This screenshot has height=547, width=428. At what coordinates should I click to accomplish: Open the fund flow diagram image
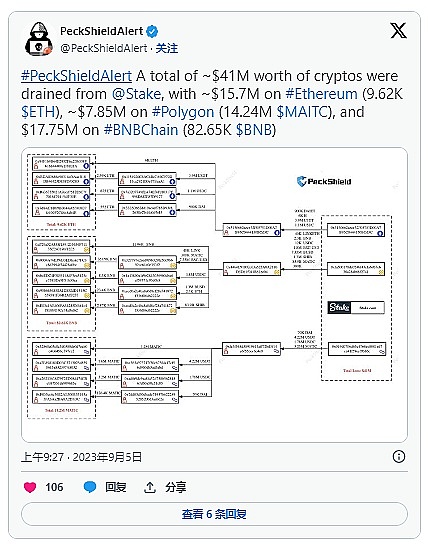(x=214, y=295)
